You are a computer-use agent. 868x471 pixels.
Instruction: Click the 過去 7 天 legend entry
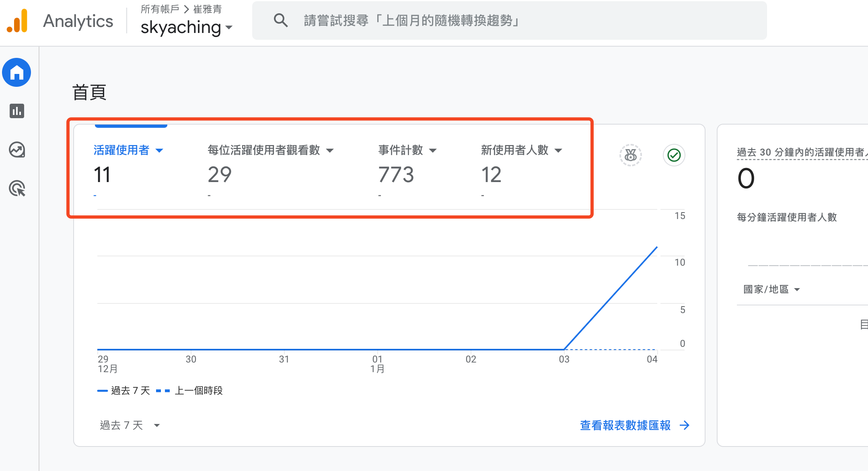coord(123,391)
